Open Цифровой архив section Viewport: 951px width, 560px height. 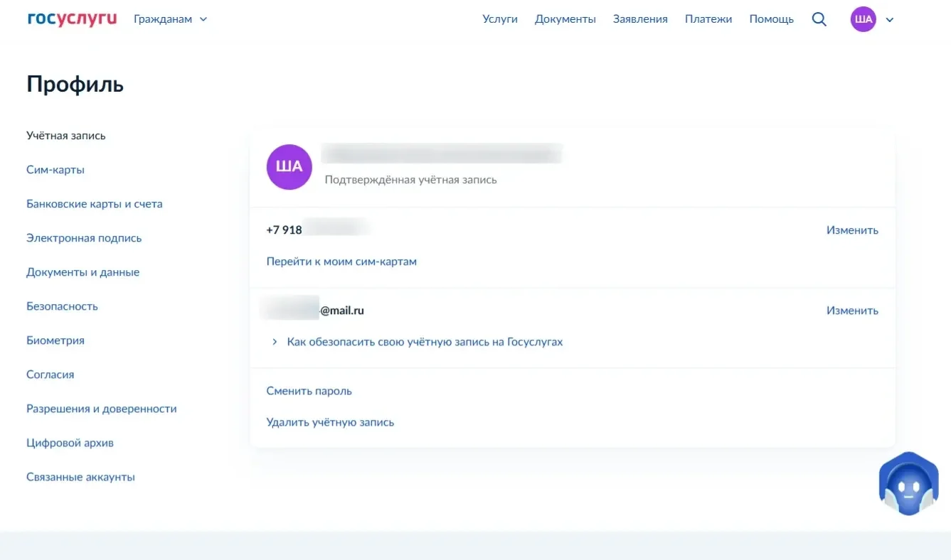tap(70, 443)
